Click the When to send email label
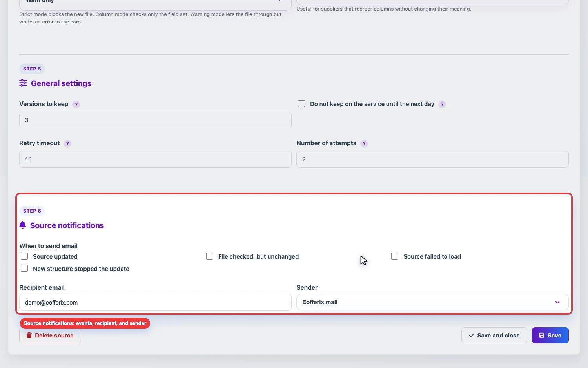Viewport: 588px width, 368px height. (x=49, y=246)
